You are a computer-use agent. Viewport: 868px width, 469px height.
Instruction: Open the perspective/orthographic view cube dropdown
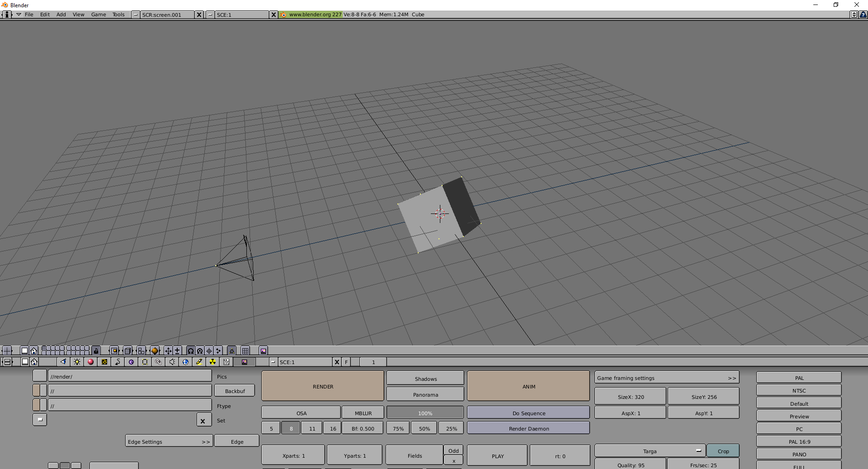coord(127,351)
